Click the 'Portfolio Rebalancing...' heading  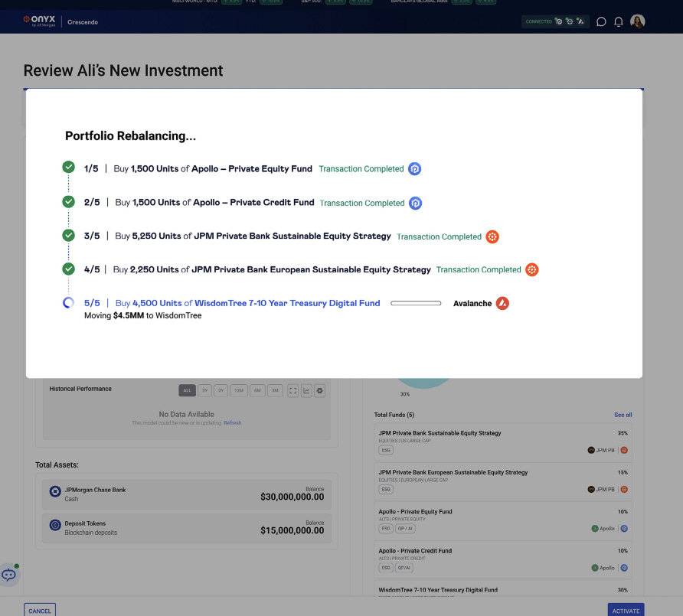(x=130, y=135)
